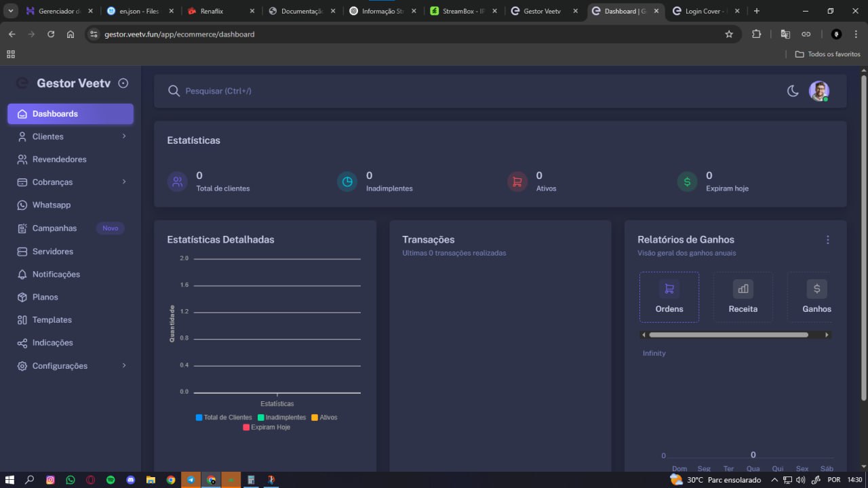
Task: Toggle dark mode moon icon
Action: [x=792, y=91]
